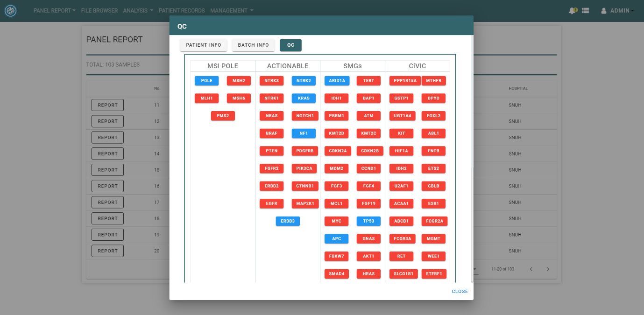Go to the previous page of samples
This screenshot has height=315, width=644.
pyautogui.click(x=531, y=269)
